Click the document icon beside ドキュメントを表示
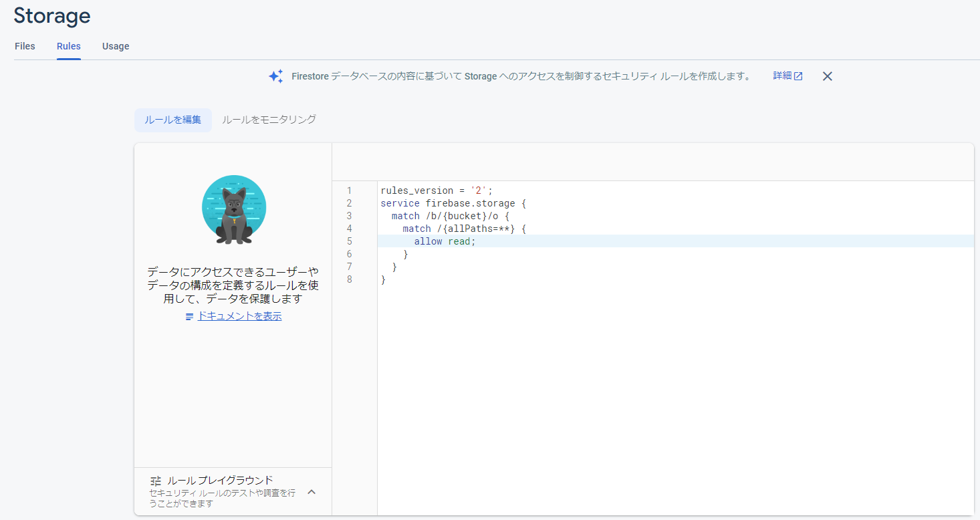This screenshot has height=520, width=980. tap(190, 317)
